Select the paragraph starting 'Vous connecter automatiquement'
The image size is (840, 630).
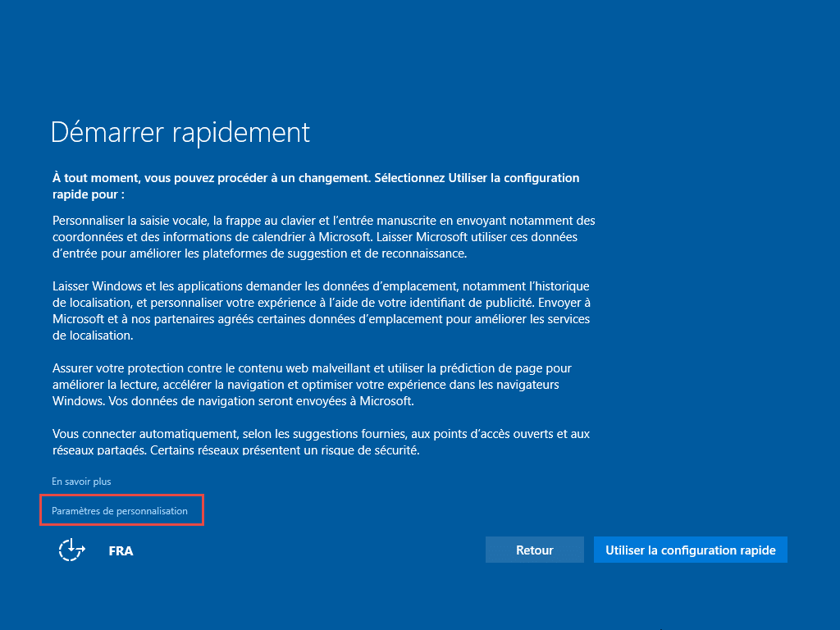click(x=321, y=442)
